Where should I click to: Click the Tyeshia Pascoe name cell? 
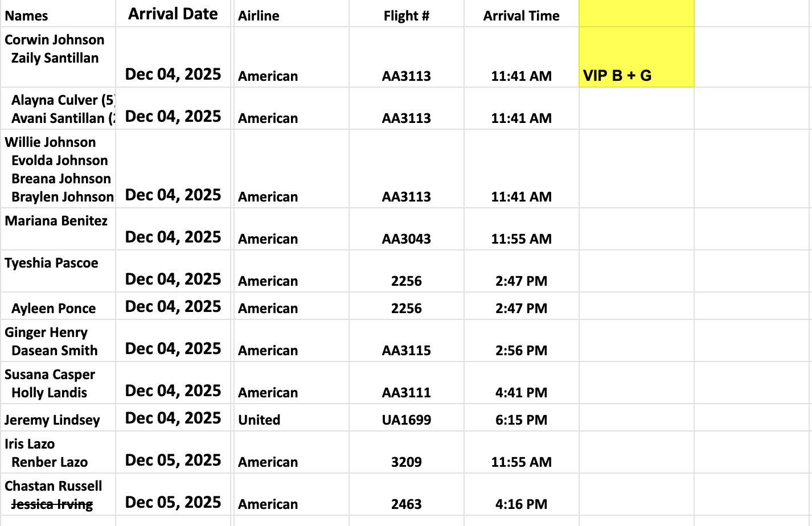coord(58,271)
